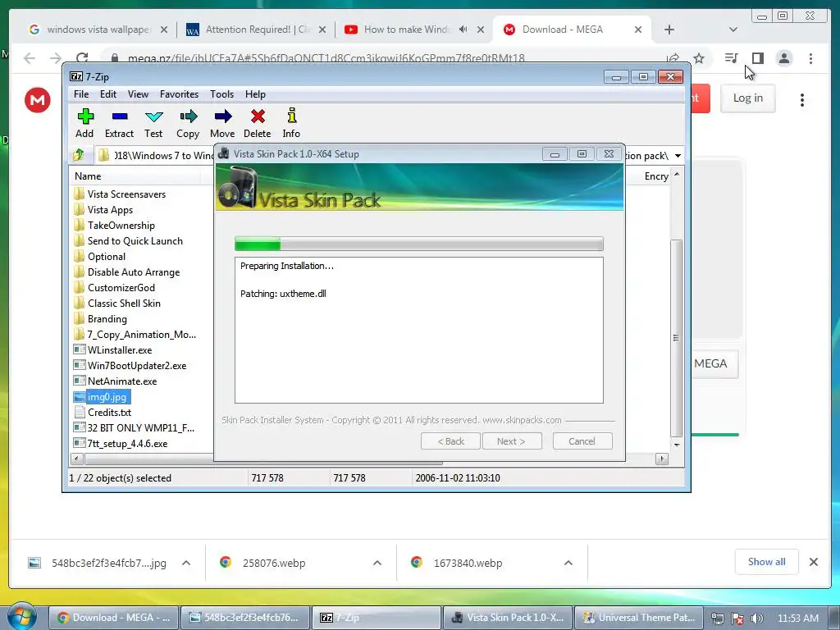
Task: Go back in Chrome browser
Action: coord(30,58)
